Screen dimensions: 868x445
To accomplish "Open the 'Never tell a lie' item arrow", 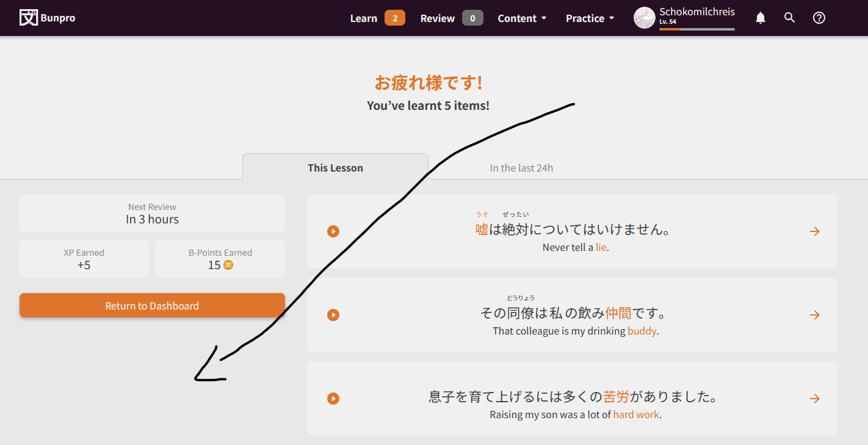I will (x=814, y=231).
